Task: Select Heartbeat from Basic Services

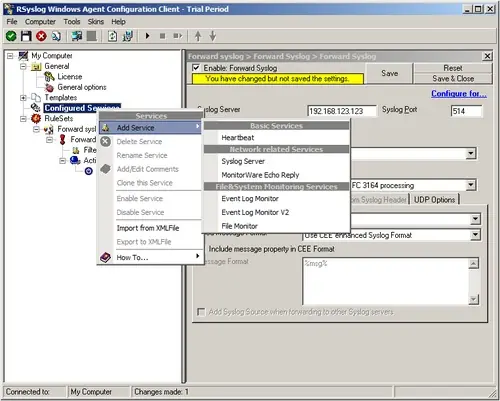Action: pos(277,138)
